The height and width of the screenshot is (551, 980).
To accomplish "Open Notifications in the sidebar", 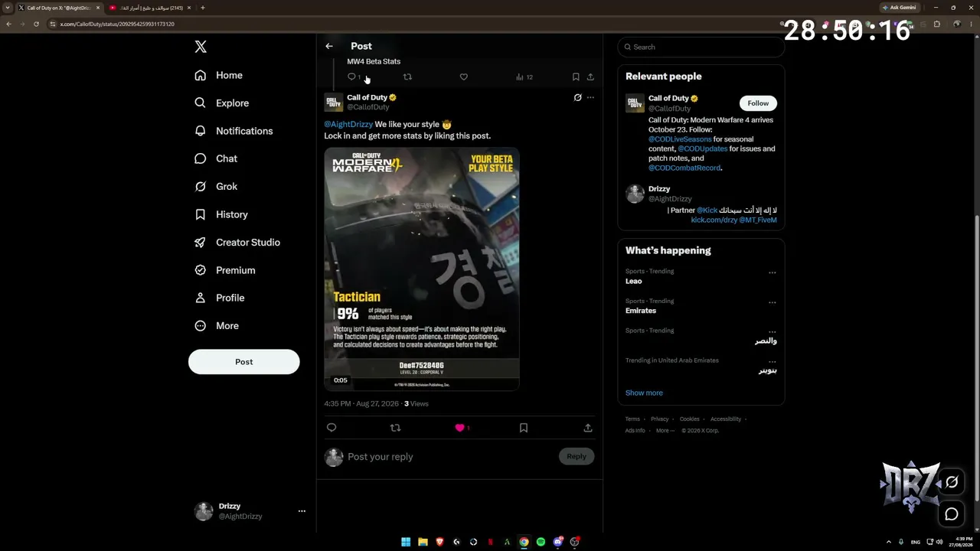I will 234,131.
